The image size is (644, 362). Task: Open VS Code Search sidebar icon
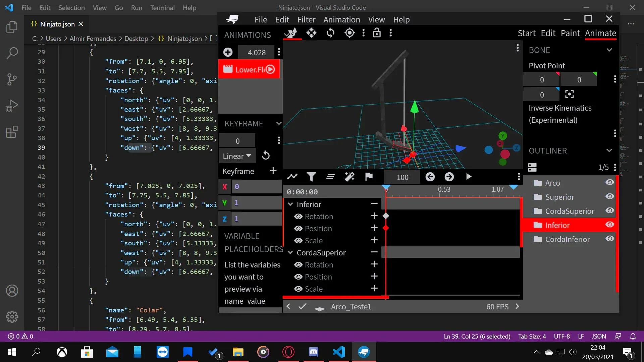coord(12,53)
